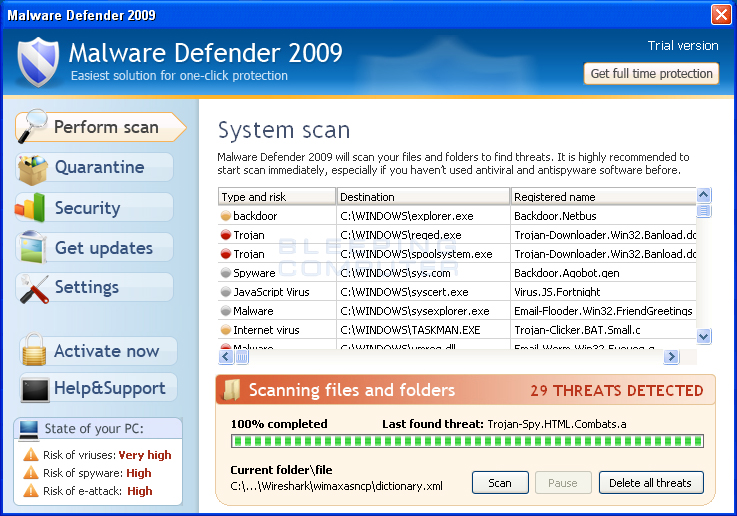Select the C:\WINDOWS\sysexplorer.exe cell
This screenshot has width=737, height=516.
(x=423, y=311)
